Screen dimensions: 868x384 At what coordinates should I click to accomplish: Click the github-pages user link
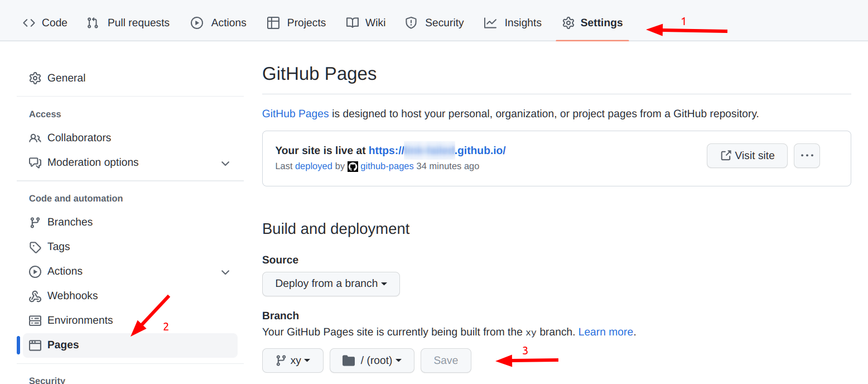[x=387, y=166]
